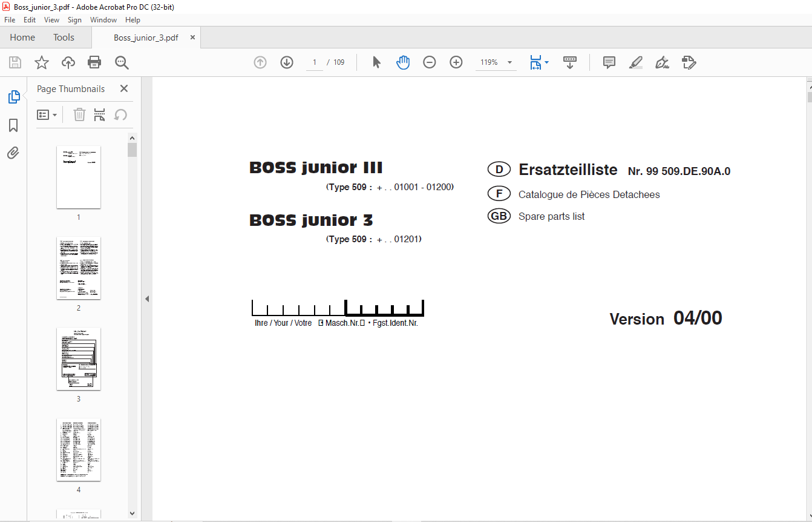Click the rotate pages icon in thumbnails panel

(x=120, y=114)
